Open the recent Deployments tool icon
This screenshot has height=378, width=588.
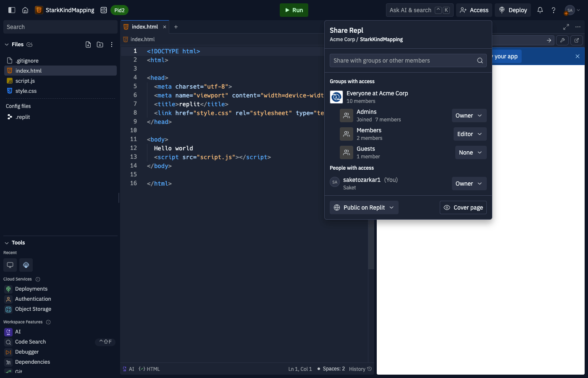(26, 265)
